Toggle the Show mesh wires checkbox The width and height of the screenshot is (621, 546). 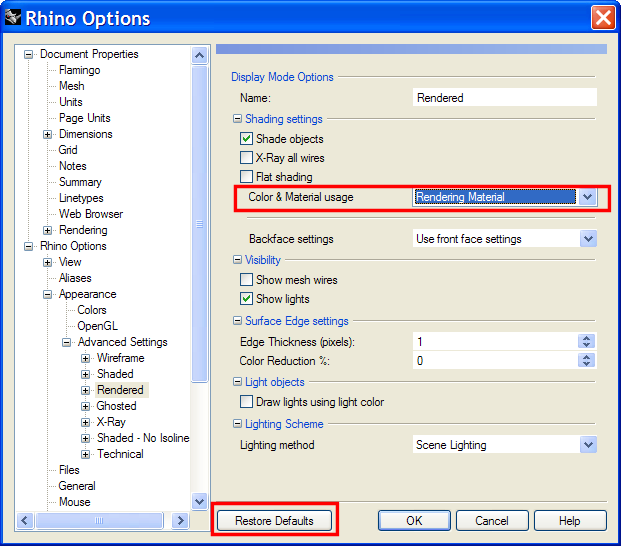tap(247, 280)
